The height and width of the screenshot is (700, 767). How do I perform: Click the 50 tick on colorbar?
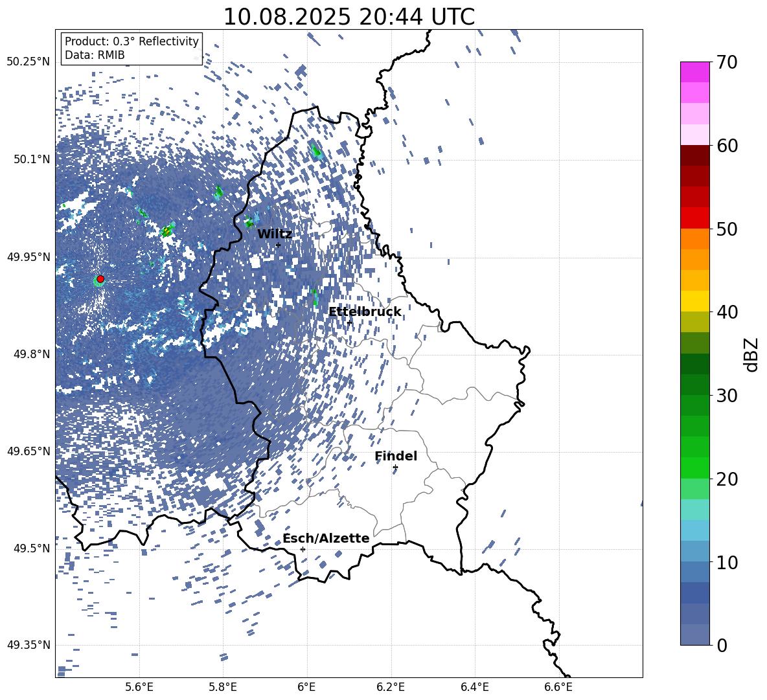727,229
